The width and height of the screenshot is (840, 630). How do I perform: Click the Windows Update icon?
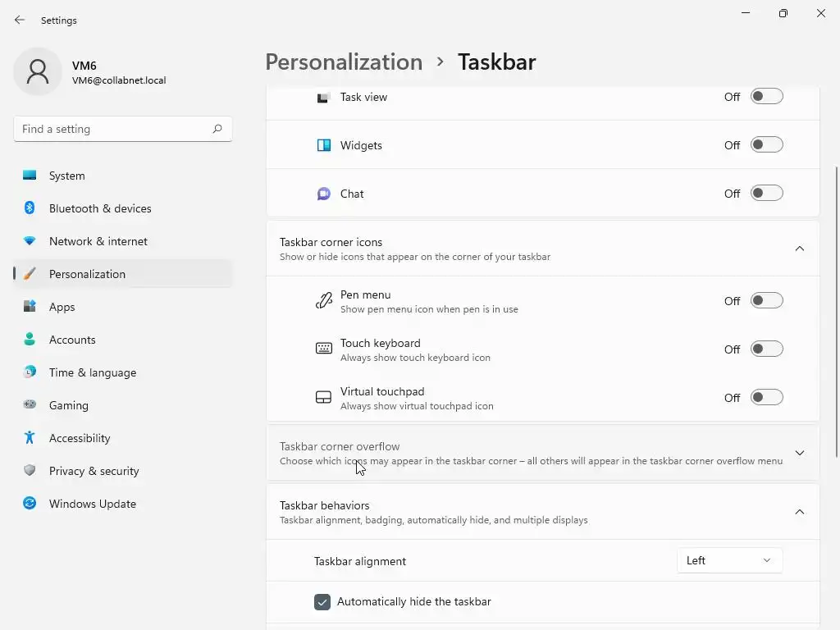pyautogui.click(x=30, y=504)
